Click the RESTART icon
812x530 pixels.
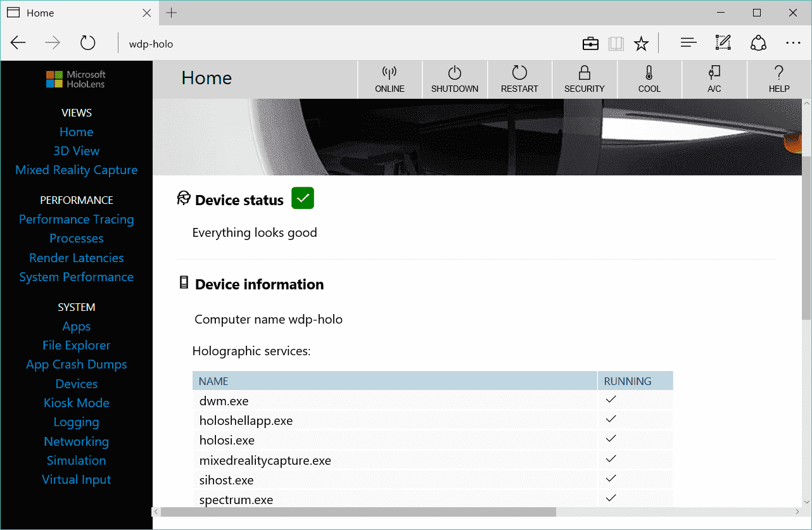click(519, 72)
